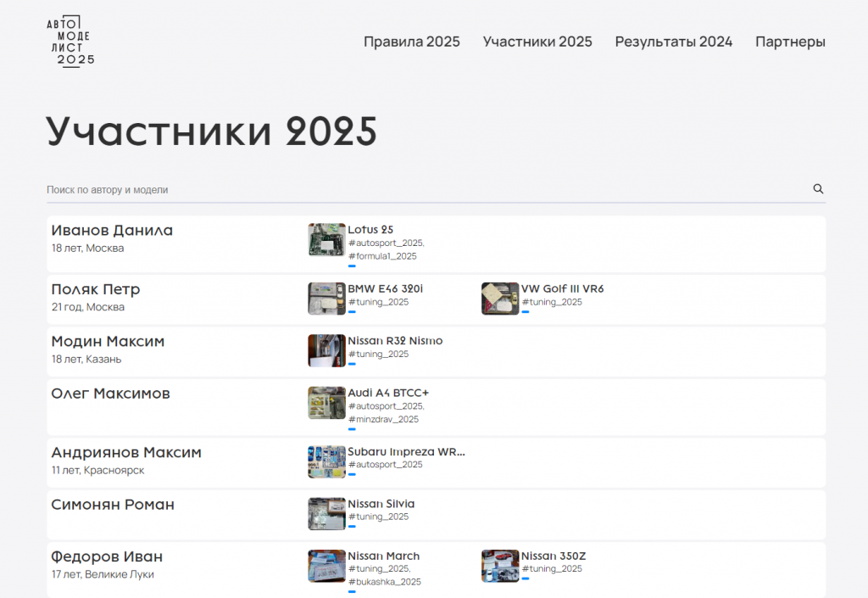Open the Lotus 25 model thumbnail
868x598 pixels.
(x=326, y=240)
